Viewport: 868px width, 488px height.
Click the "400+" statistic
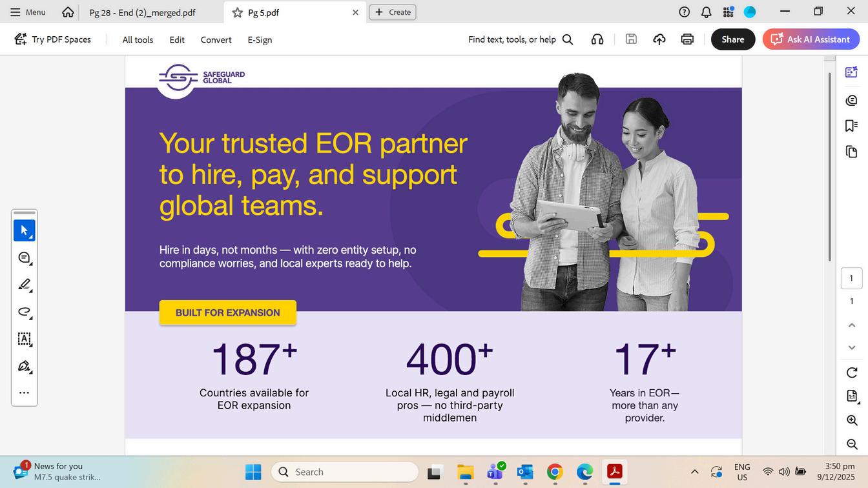pos(449,359)
